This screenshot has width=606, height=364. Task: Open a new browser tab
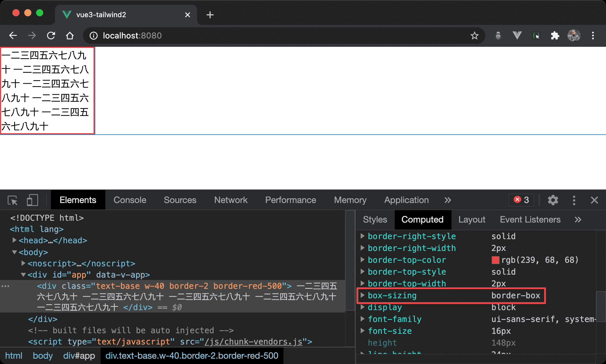(x=210, y=15)
